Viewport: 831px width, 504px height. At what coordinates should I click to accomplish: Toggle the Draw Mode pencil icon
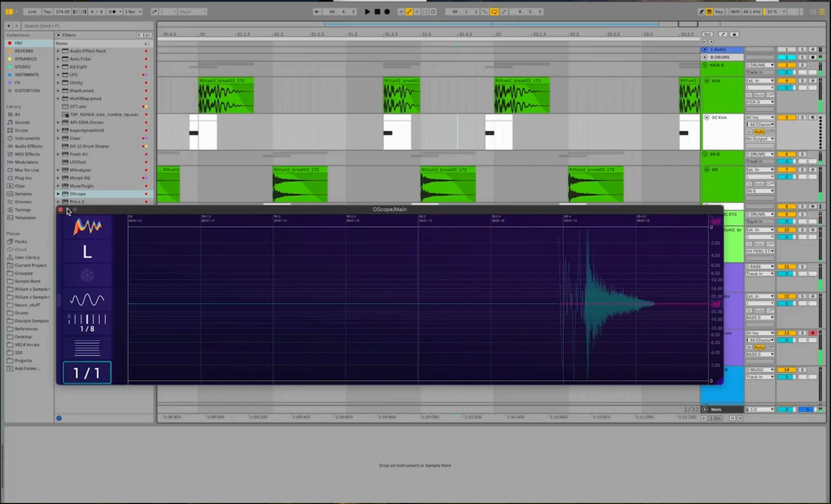click(701, 12)
